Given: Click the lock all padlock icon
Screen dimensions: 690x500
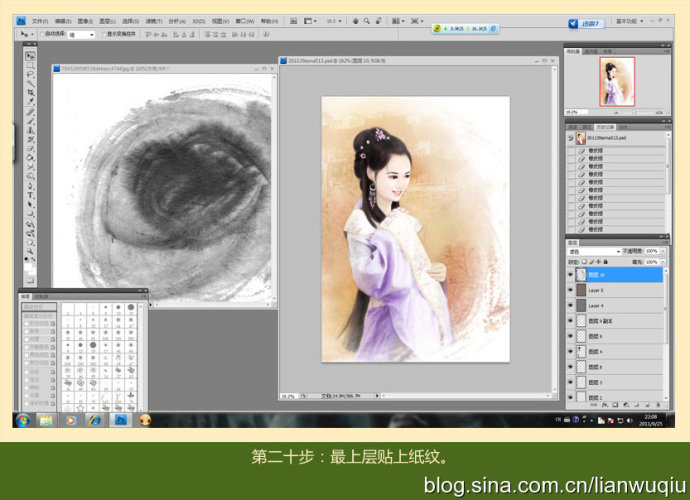Looking at the screenshot, I should [606, 262].
